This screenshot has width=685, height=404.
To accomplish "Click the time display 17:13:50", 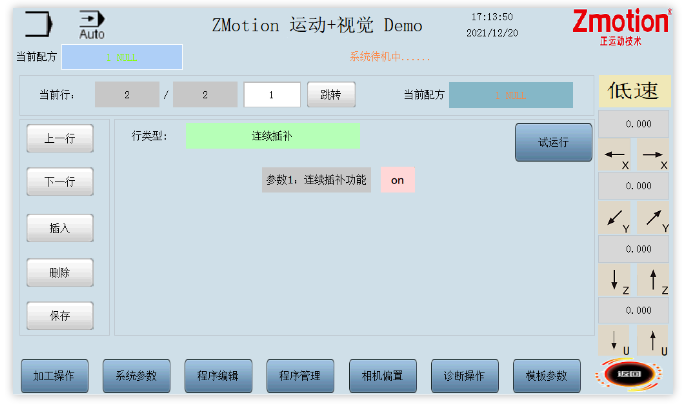I will point(492,17).
